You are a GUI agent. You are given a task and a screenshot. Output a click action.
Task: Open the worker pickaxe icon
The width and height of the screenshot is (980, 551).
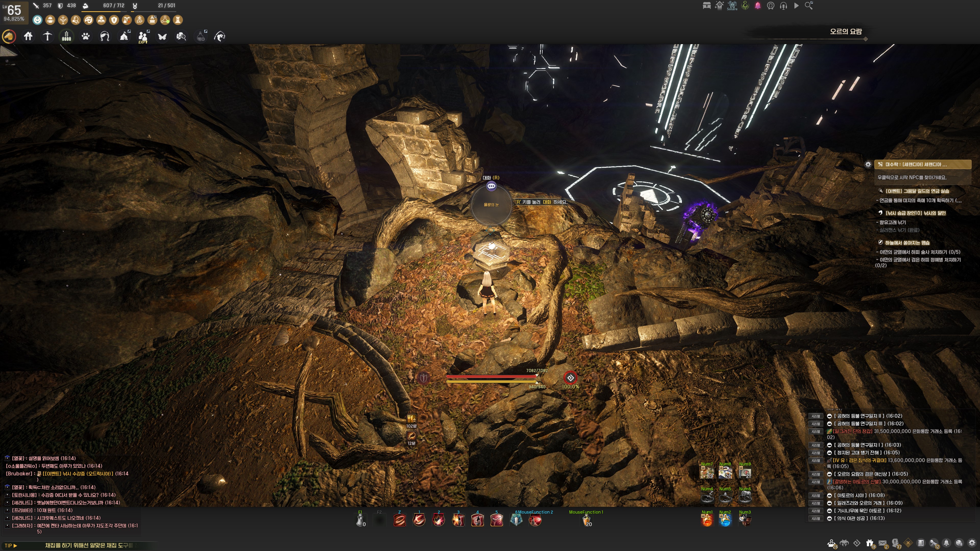47,36
